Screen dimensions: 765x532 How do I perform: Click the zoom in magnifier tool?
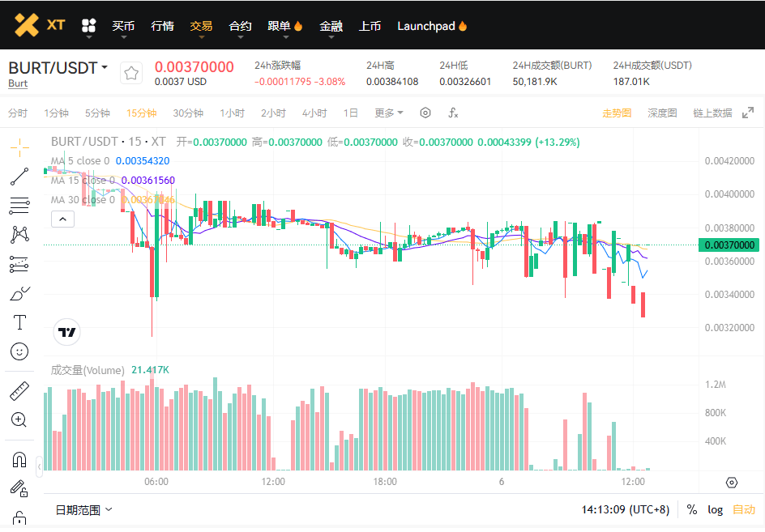point(19,419)
